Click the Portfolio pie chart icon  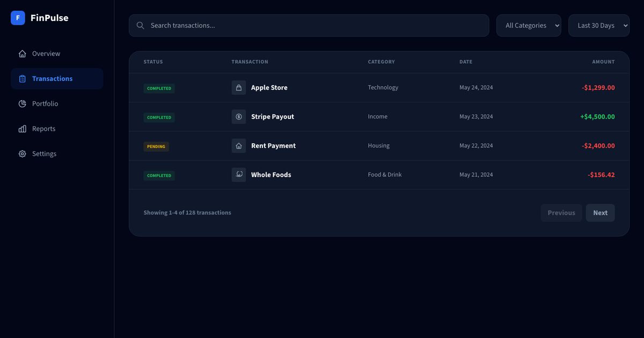[22, 104]
